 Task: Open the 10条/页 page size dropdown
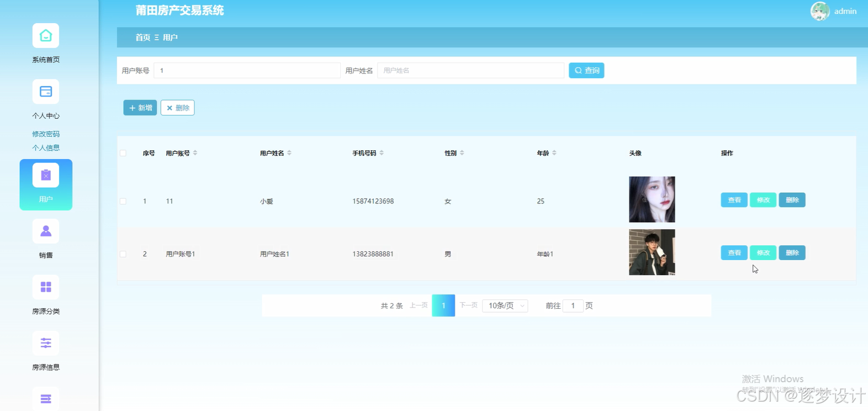505,305
